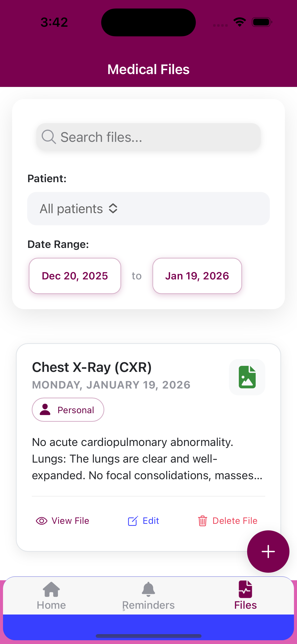Click the Delete File text
The width and height of the screenshot is (297, 644).
coord(235,521)
